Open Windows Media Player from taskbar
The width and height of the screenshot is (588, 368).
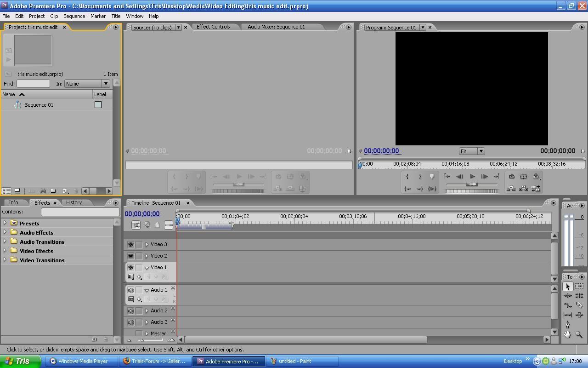[81, 361]
